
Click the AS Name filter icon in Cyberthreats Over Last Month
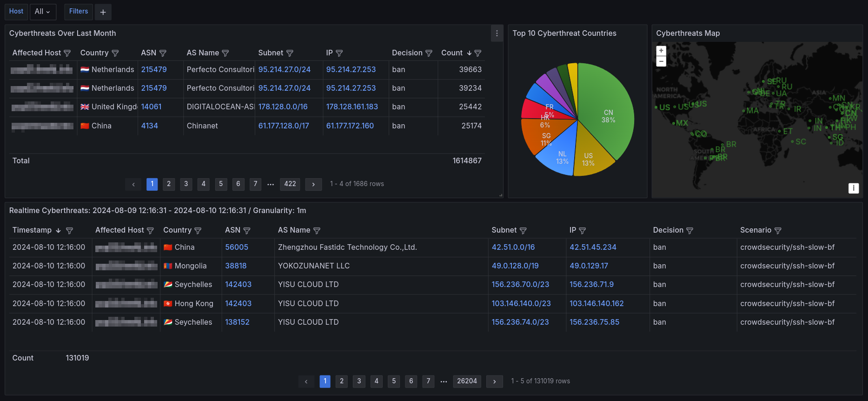point(225,53)
